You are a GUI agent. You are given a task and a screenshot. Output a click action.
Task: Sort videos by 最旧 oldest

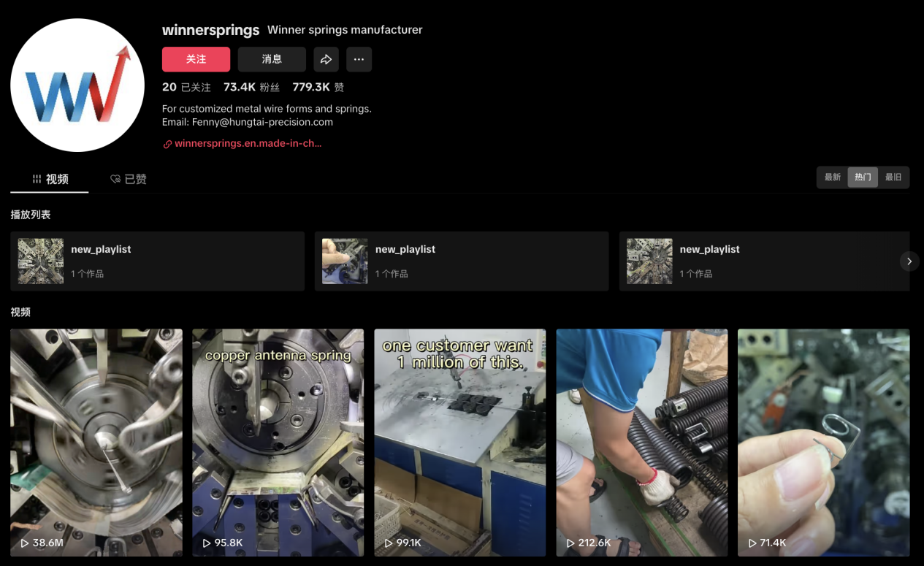[893, 177]
